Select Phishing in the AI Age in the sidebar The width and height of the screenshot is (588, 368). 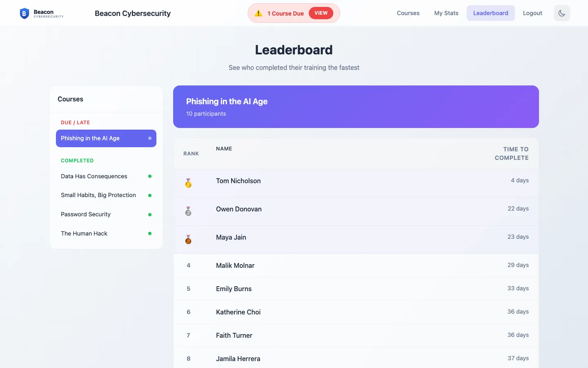(106, 138)
